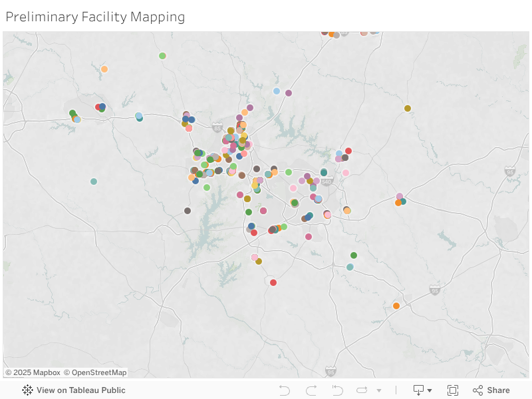Click the dense facility cluster near Interstate 40
The width and height of the screenshot is (532, 399).
coord(236,140)
